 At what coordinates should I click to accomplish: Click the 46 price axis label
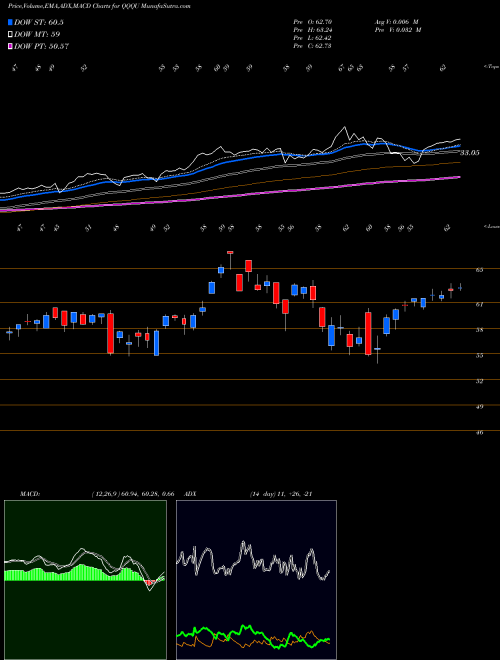pyautogui.click(x=479, y=433)
